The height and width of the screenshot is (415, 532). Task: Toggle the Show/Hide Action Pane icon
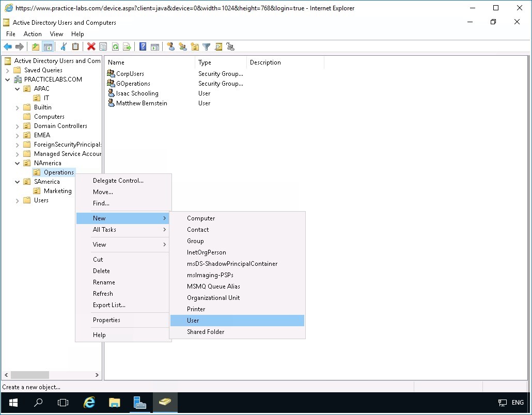155,47
